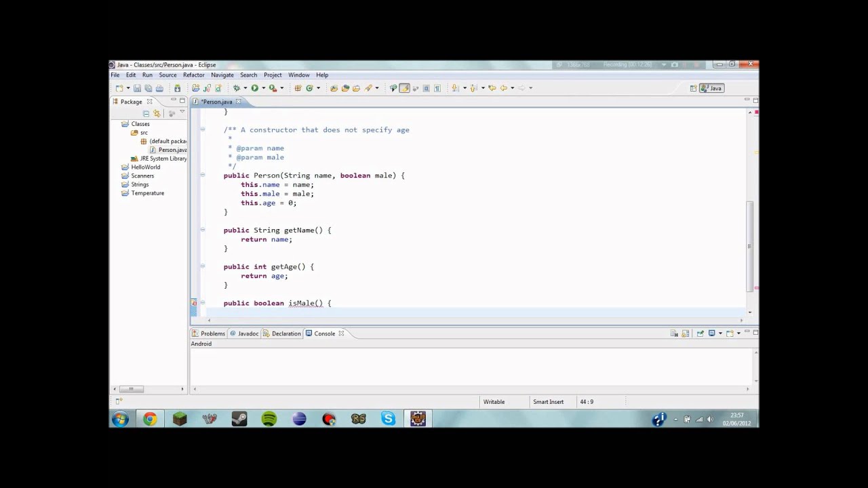Click the Search flashlight toolbar icon

tap(368, 88)
